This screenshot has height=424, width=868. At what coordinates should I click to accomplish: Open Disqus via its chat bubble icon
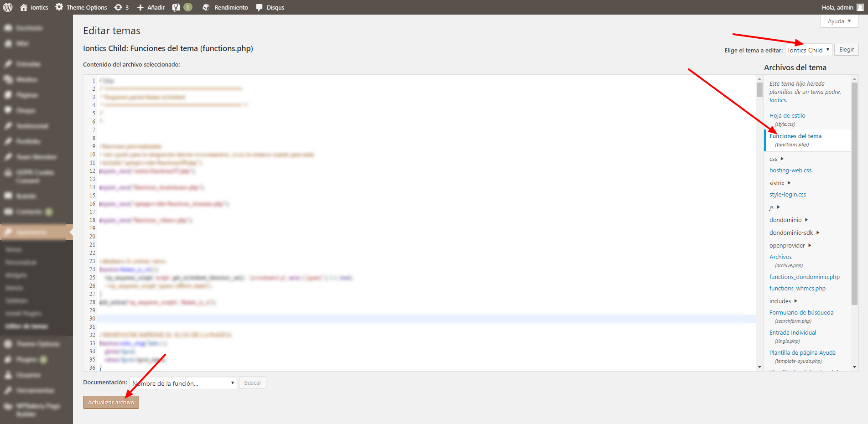tap(259, 7)
